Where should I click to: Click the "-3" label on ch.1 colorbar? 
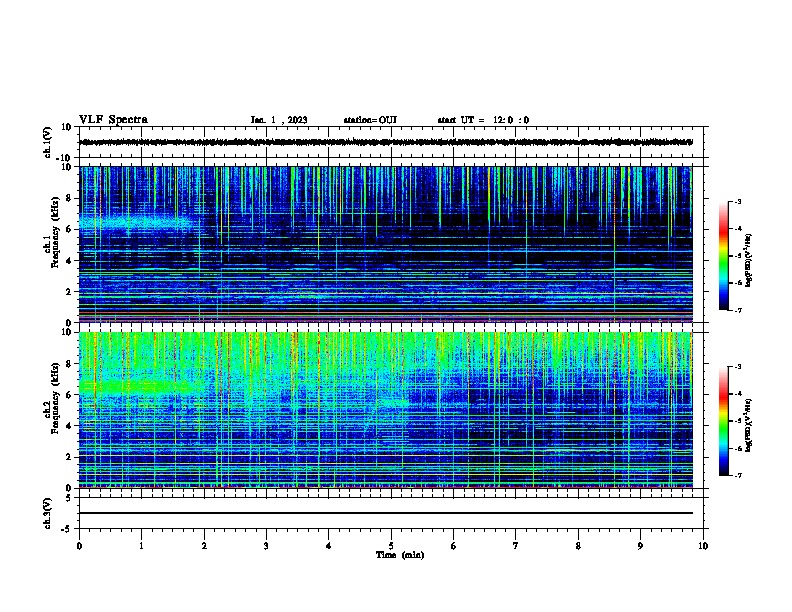[x=737, y=201]
